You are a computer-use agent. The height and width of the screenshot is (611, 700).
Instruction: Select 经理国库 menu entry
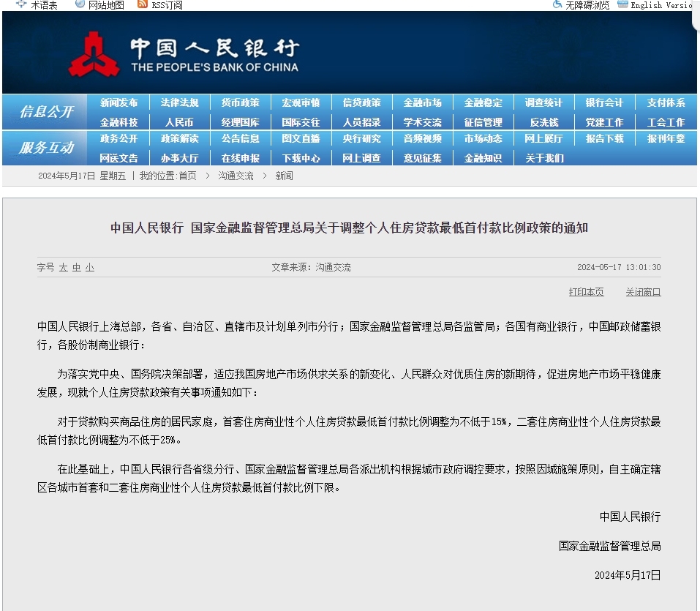click(240, 122)
